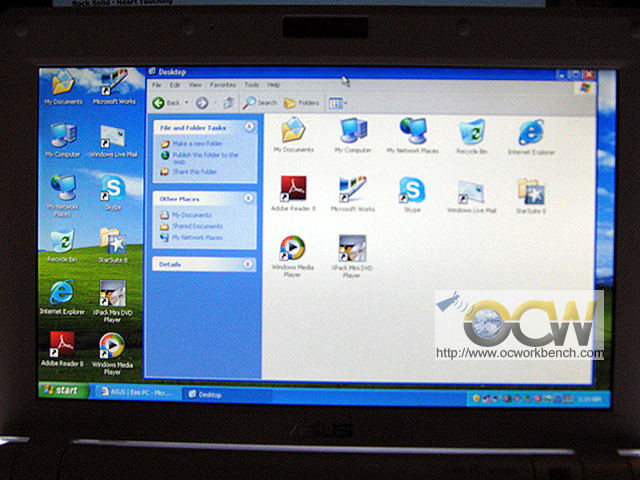The image size is (640, 480).
Task: Click the Desktop taskbar button
Action: coord(227,394)
